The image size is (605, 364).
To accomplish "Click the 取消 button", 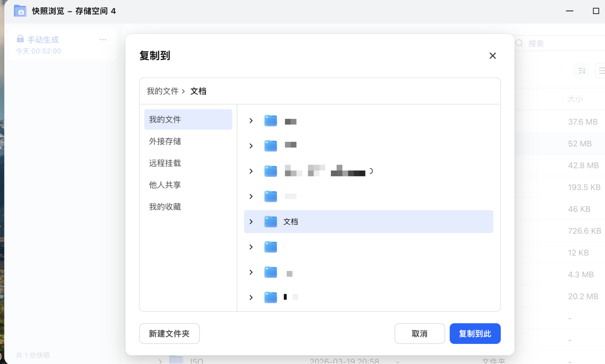I will point(419,333).
